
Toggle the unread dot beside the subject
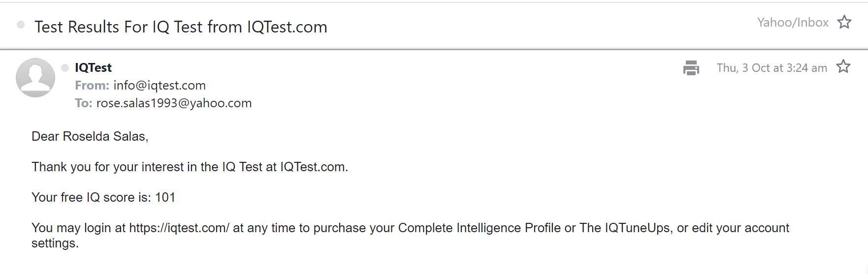click(21, 25)
